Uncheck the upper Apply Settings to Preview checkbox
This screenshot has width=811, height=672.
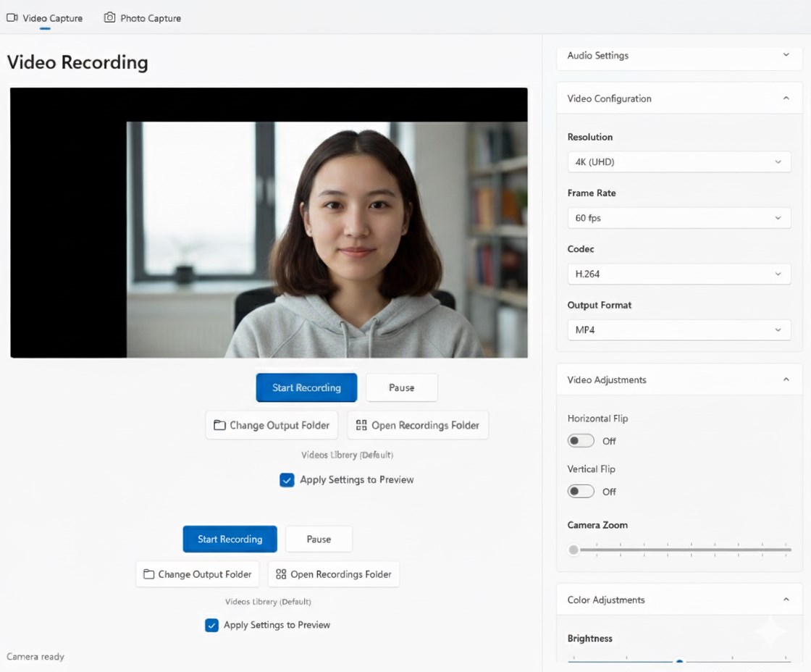(287, 480)
